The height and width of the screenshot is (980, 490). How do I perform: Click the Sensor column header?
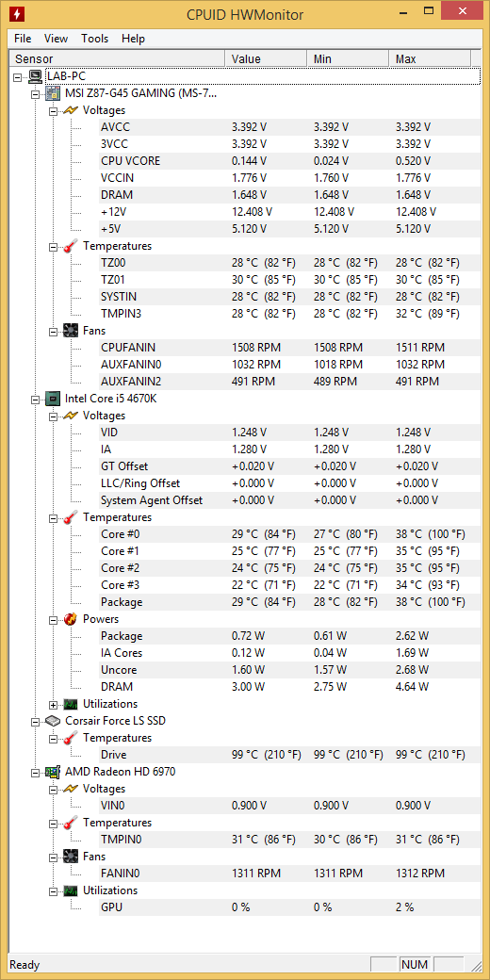(118, 58)
